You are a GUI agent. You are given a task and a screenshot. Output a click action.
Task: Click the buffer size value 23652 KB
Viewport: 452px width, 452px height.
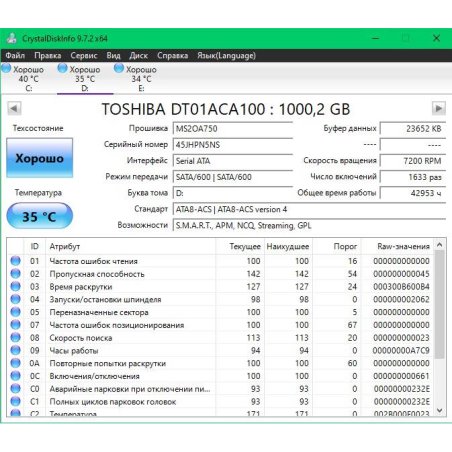click(413, 128)
